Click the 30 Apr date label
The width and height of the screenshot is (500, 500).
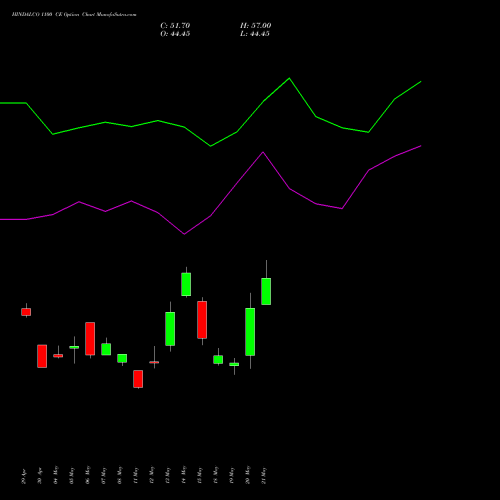click(x=40, y=477)
